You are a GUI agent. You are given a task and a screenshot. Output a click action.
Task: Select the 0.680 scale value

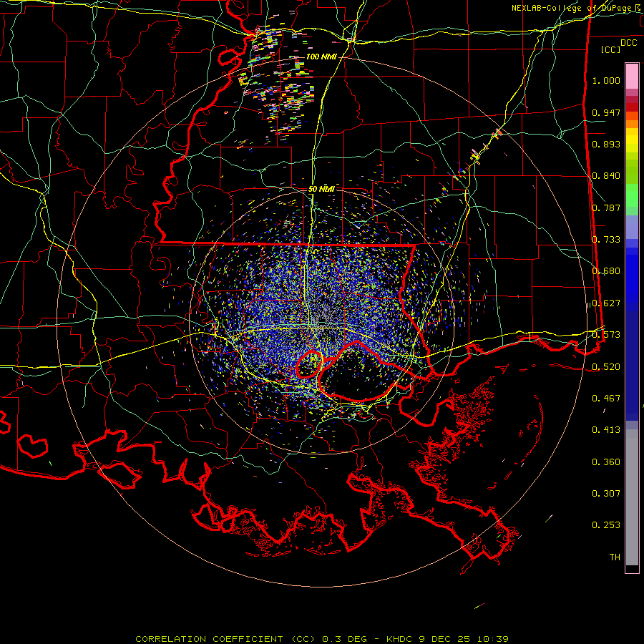[x=606, y=271]
